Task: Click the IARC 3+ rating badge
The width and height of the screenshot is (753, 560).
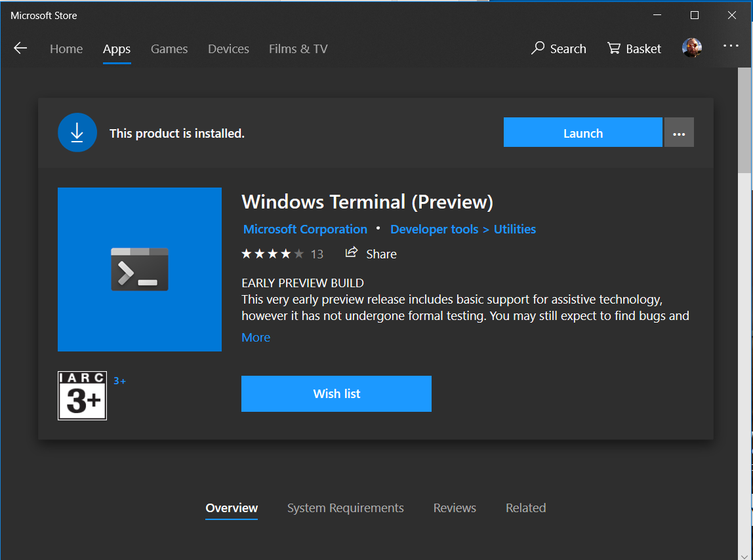Action: [82, 395]
